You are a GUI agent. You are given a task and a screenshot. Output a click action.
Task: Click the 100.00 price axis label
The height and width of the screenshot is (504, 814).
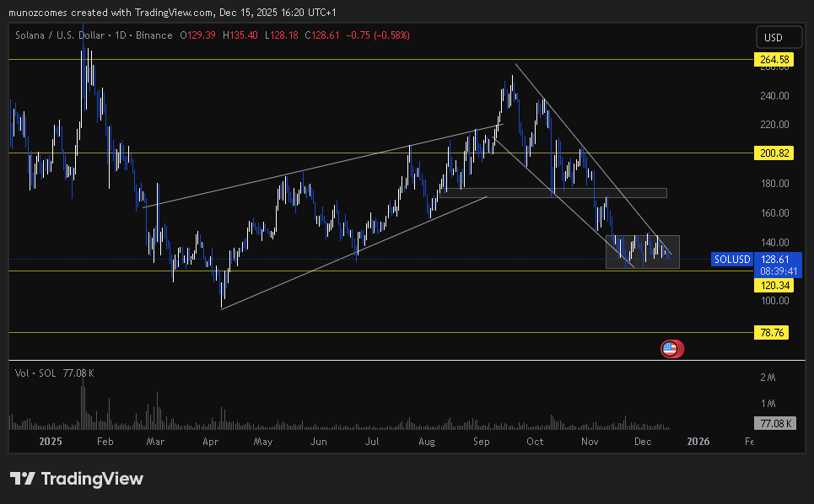point(774,301)
